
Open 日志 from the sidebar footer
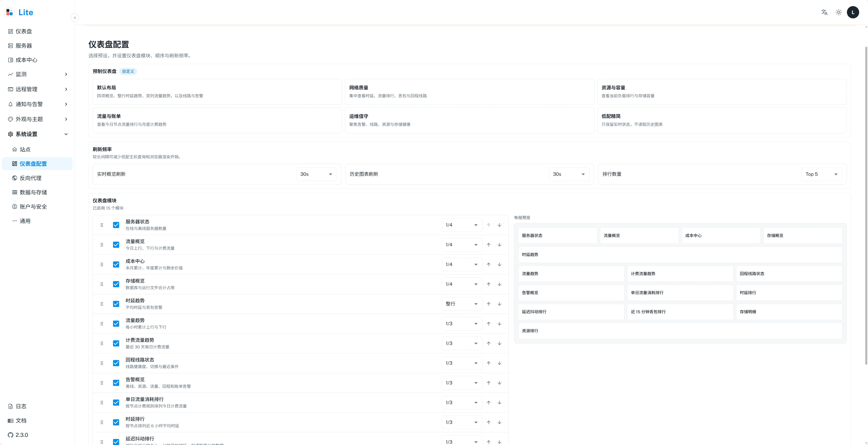click(37, 406)
